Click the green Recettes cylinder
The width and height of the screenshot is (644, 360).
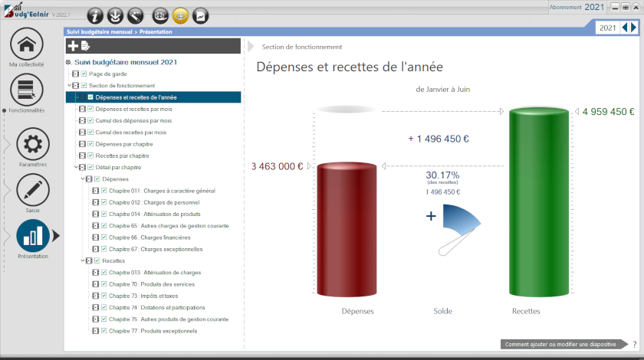click(539, 201)
